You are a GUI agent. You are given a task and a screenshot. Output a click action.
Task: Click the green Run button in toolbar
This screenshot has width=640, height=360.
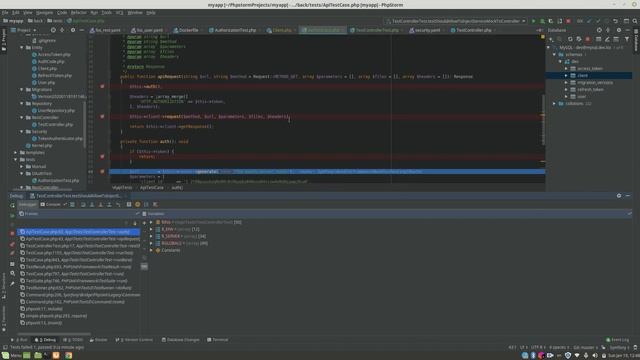point(533,21)
